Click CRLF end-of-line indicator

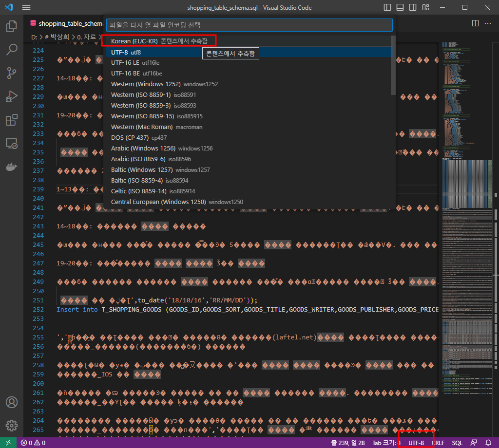(x=438, y=443)
